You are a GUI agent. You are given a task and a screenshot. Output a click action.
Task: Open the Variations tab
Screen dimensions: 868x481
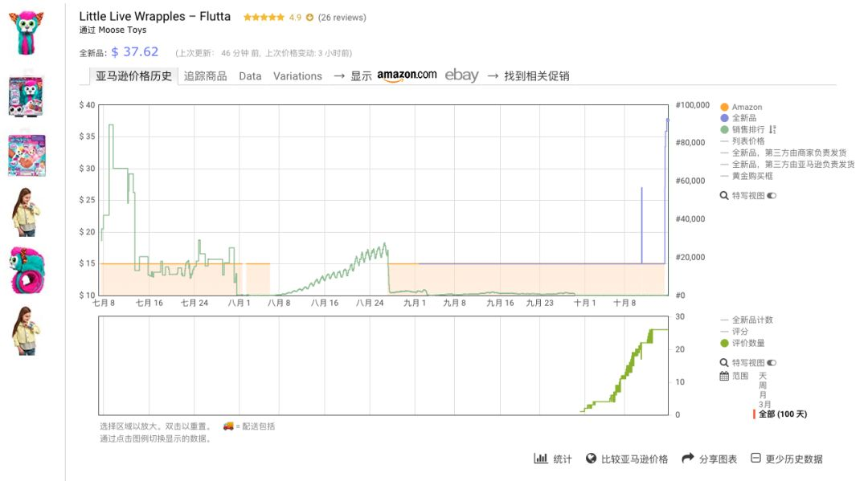coord(297,76)
